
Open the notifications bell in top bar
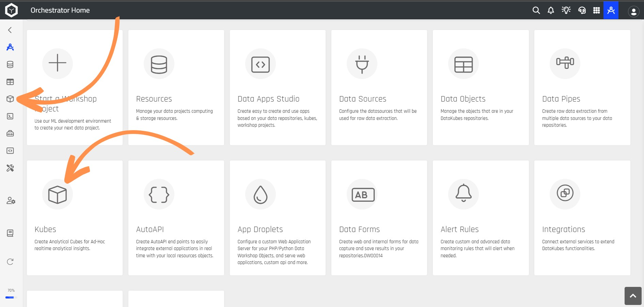pyautogui.click(x=551, y=10)
